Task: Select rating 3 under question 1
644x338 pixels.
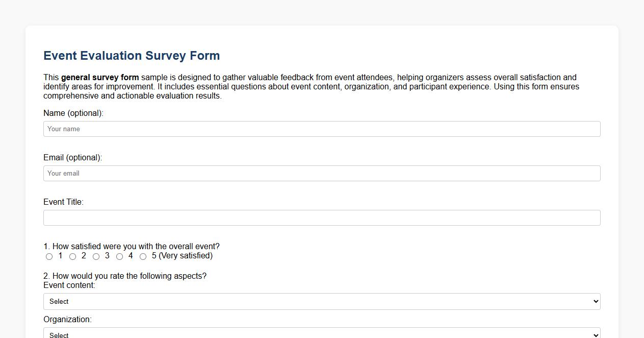Action: click(x=96, y=256)
